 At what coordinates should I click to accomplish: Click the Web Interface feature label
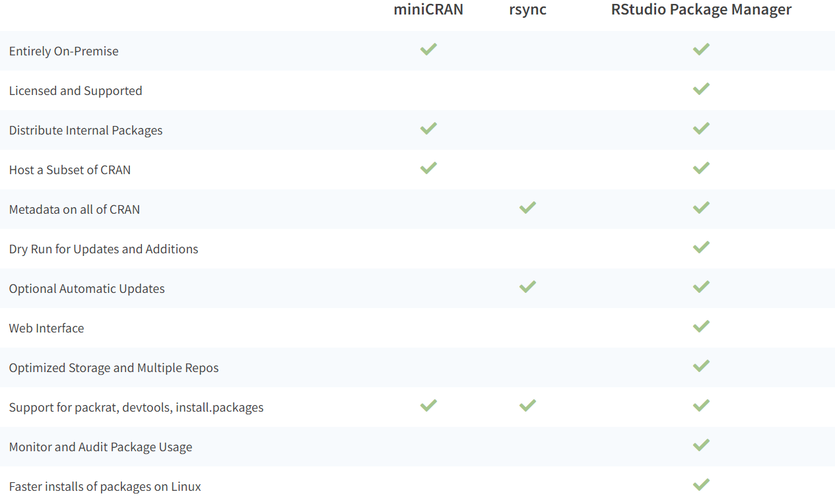(x=47, y=329)
